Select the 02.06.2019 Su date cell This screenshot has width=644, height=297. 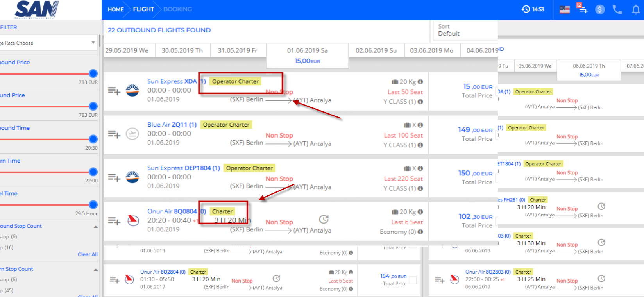[x=376, y=51]
